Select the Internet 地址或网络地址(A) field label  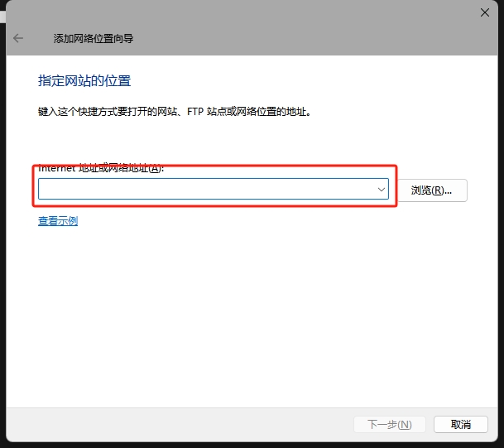tap(101, 168)
